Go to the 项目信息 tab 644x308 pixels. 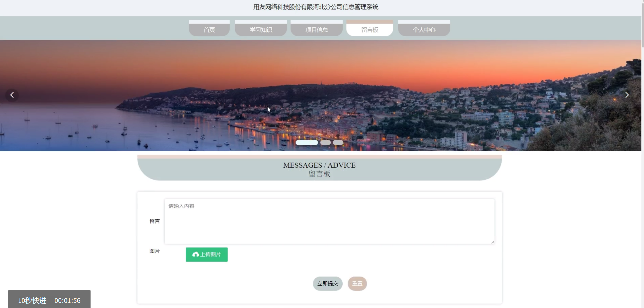click(x=316, y=29)
